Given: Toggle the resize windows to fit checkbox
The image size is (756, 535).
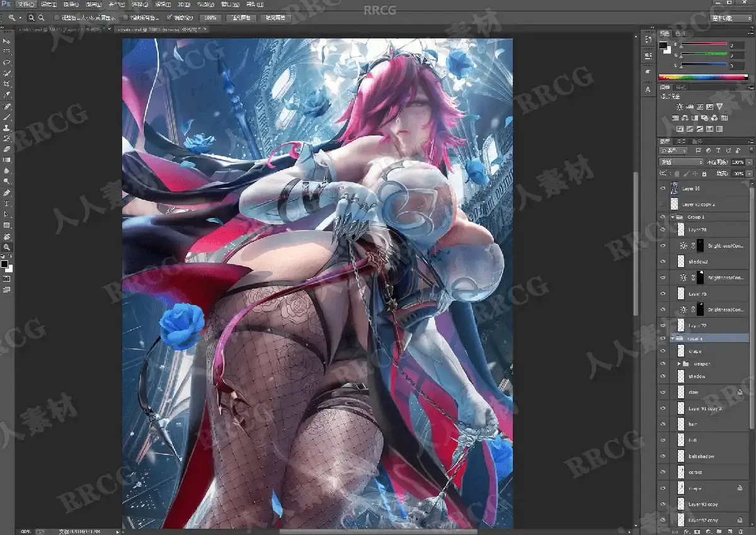Looking at the screenshot, I should (x=58, y=18).
